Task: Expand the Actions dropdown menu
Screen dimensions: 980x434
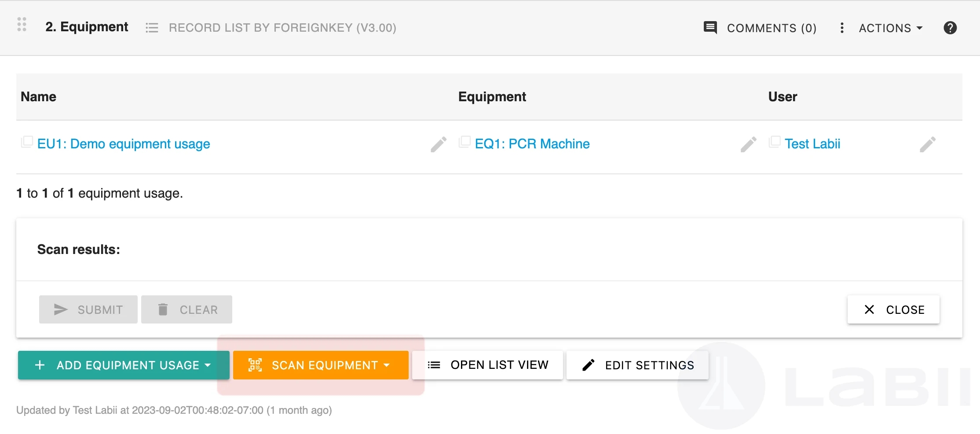Action: (x=891, y=28)
